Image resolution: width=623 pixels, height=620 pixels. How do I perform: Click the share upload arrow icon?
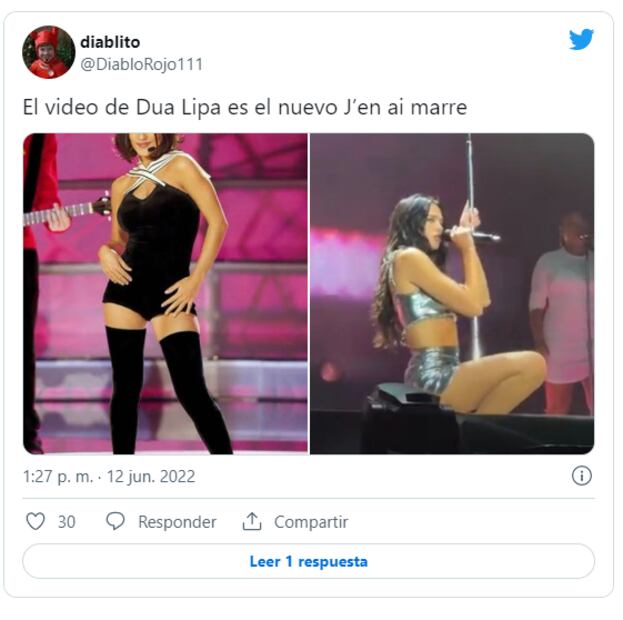click(x=252, y=521)
